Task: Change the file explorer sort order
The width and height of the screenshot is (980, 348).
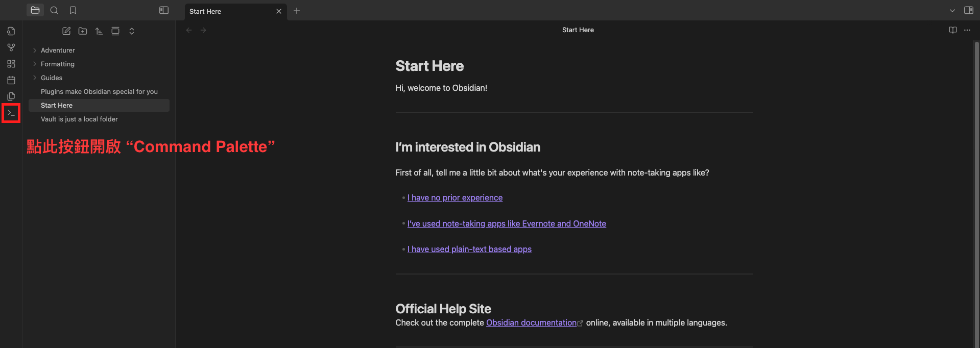Action: click(x=99, y=31)
